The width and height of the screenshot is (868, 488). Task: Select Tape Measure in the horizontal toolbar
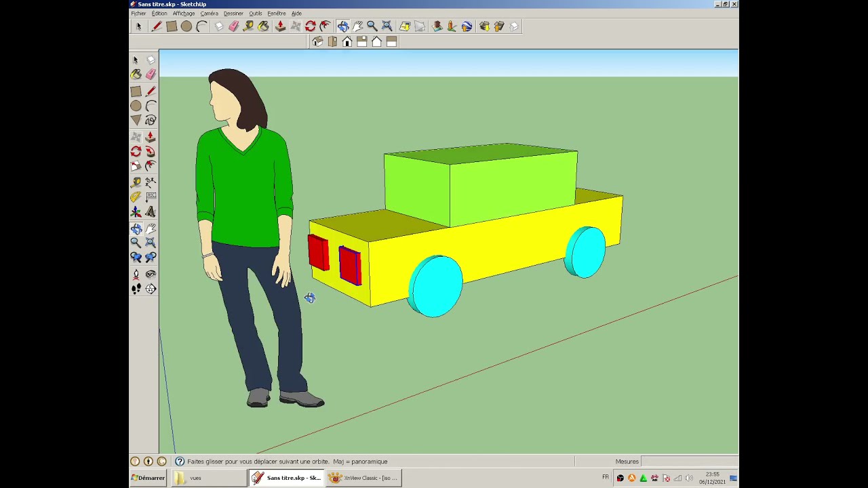[249, 26]
